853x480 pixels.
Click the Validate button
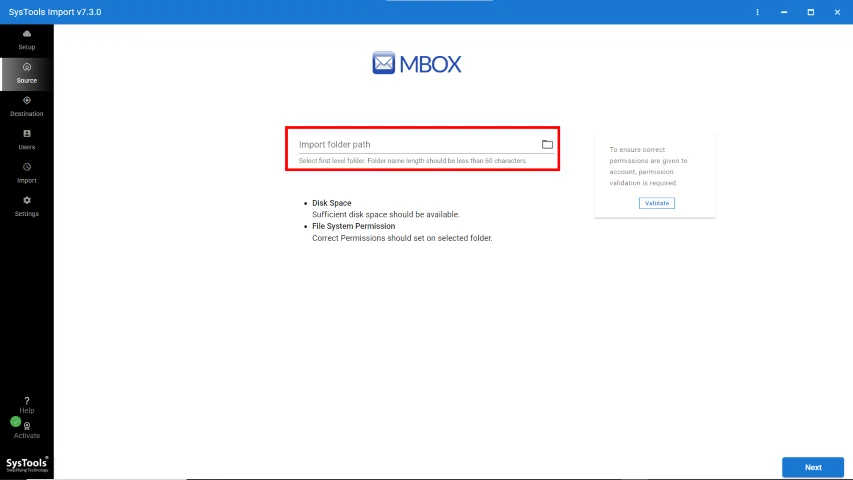(657, 203)
